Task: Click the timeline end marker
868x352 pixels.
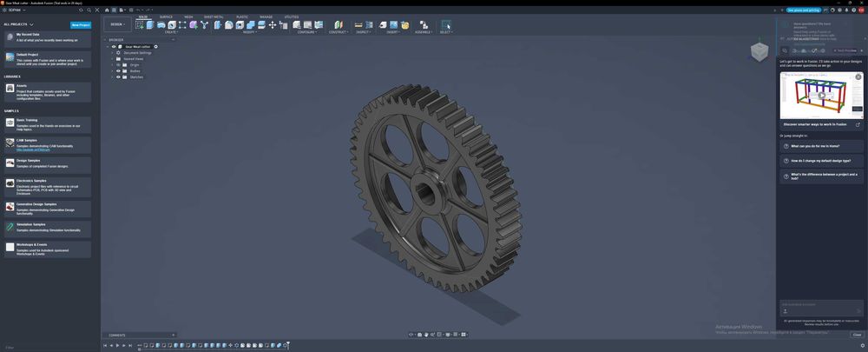Action: [288, 345]
